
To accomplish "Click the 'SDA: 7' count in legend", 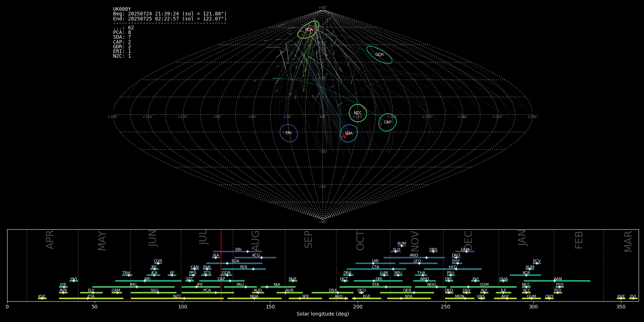I will pos(122,37).
